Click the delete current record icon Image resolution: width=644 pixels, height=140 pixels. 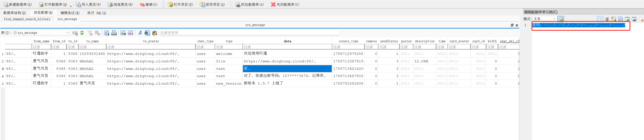(x=130, y=33)
